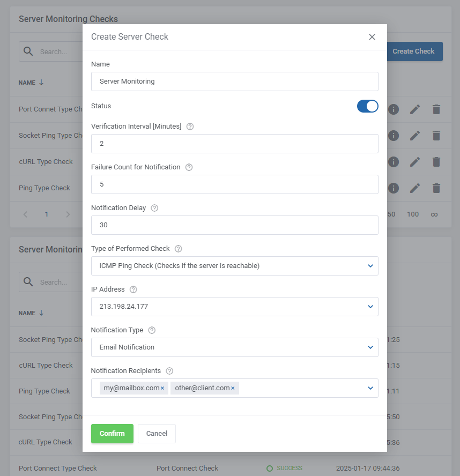Click the search magnifier icon

point(28,51)
